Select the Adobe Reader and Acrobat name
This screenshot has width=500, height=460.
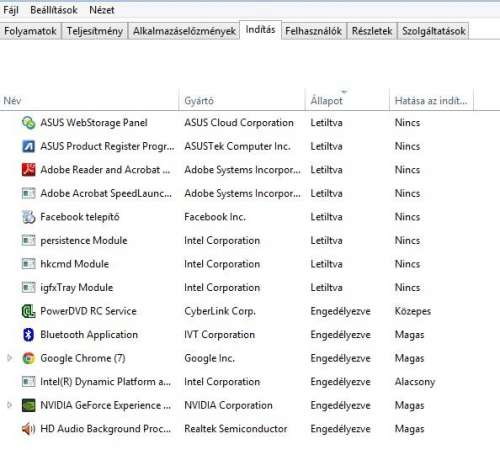coord(105,170)
